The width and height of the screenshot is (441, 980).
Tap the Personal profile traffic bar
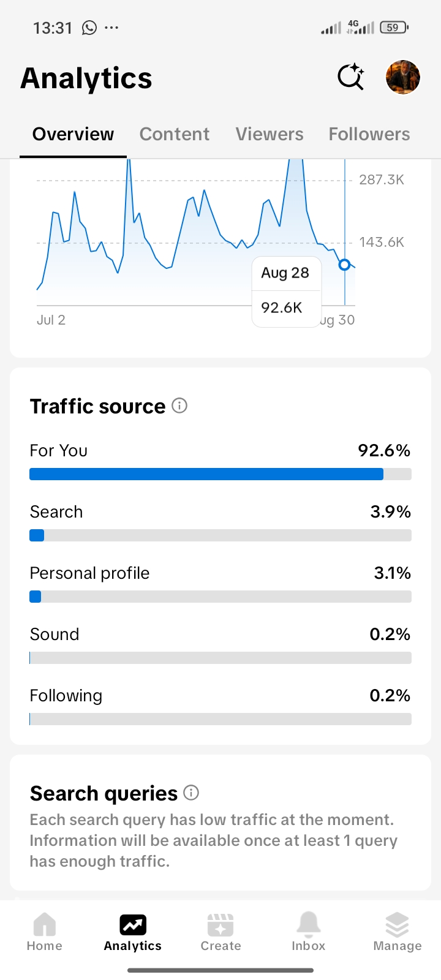click(x=221, y=597)
